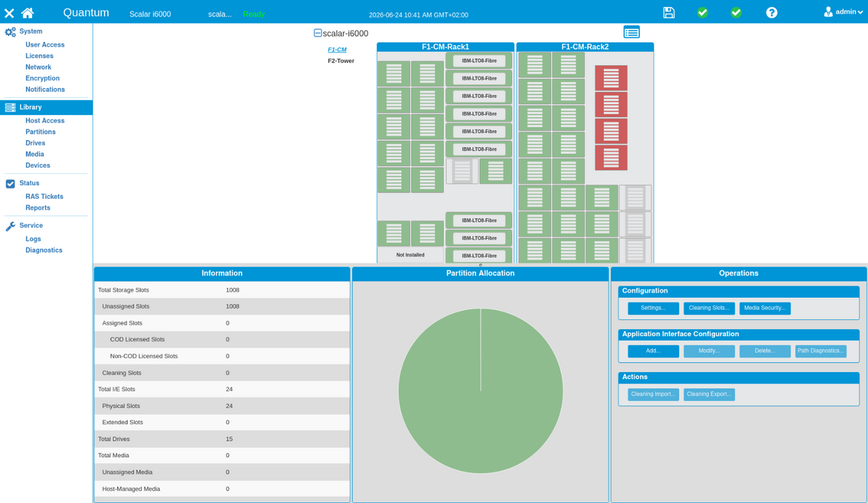The image size is (868, 503).
Task: Click the first green checkmark status icon
Action: [702, 12]
